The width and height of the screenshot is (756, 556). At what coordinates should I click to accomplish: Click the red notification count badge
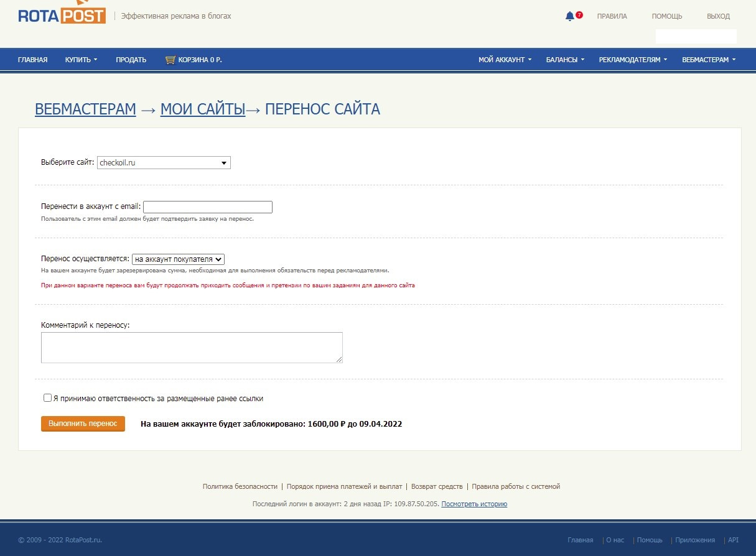[x=579, y=14]
